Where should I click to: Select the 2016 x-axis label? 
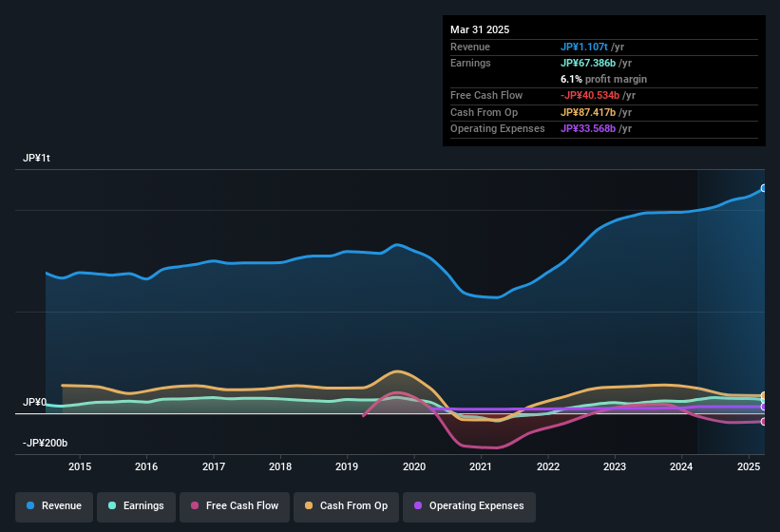tap(146, 466)
